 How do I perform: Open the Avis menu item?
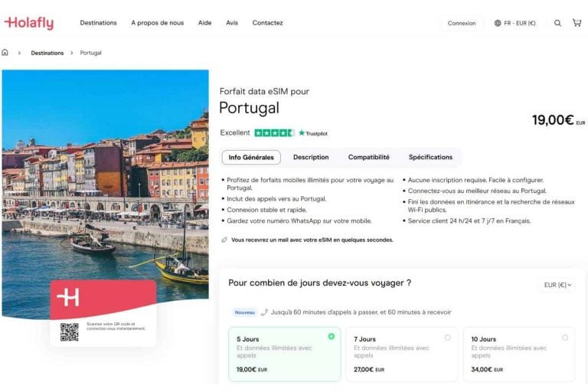pyautogui.click(x=232, y=23)
